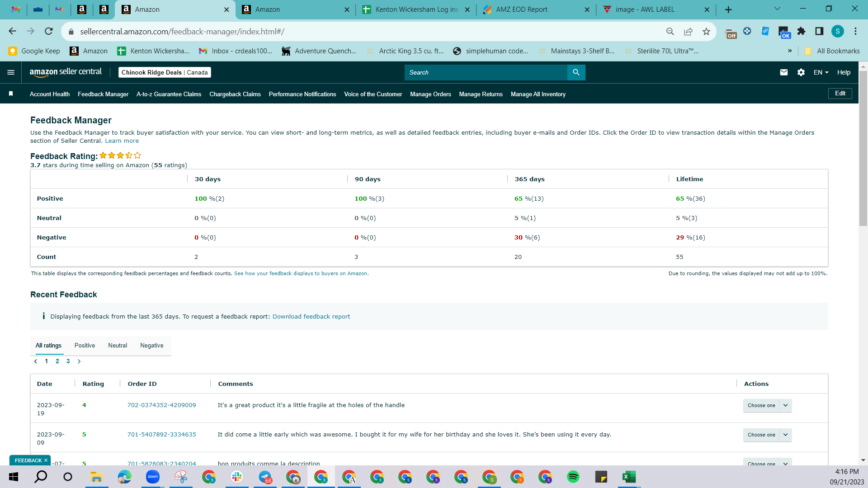Open the Google Keep bookmark
868x488 pixels.
(34, 51)
